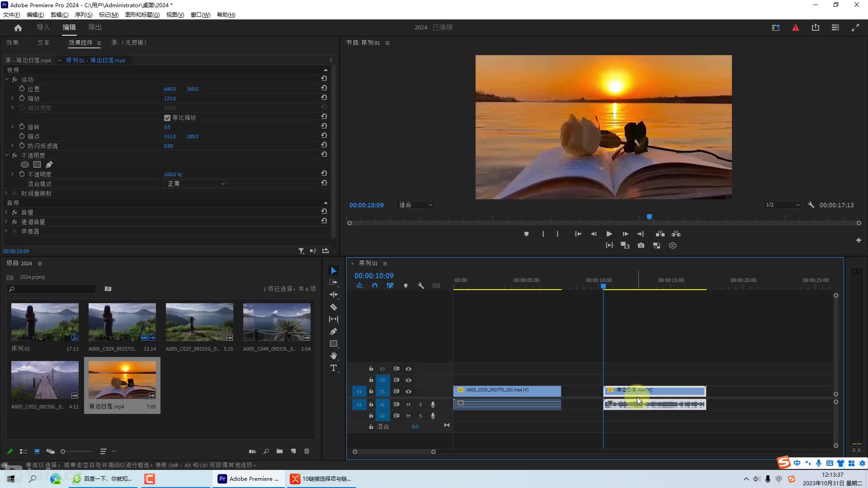868x488 pixels.
Task: Toggle V2 track output eye
Action: pyautogui.click(x=408, y=380)
